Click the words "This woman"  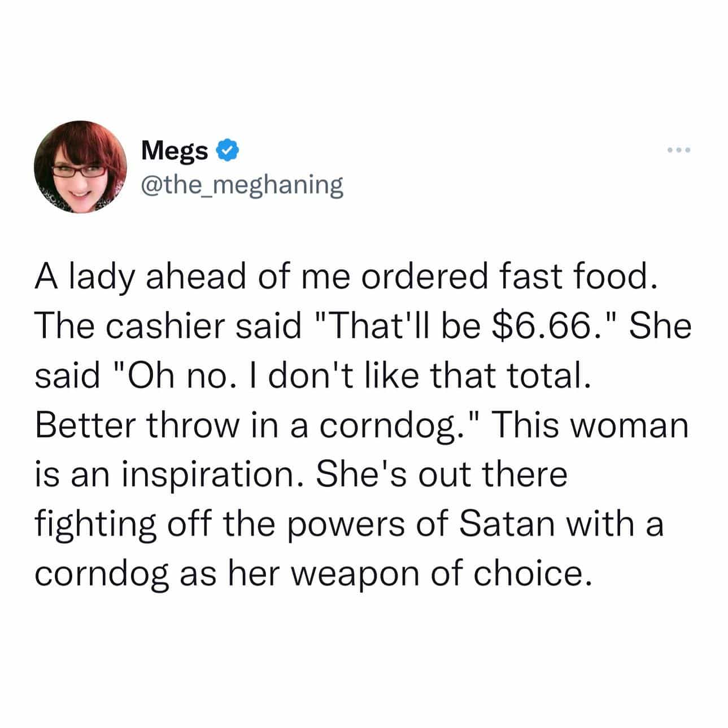[x=590, y=425]
